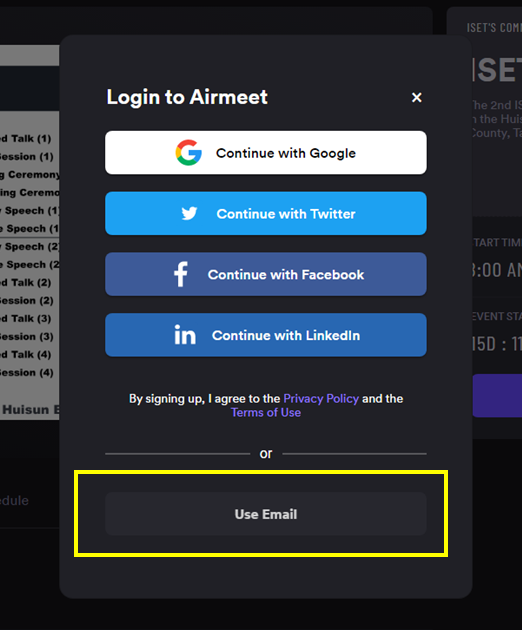522x630 pixels.
Task: Click the event schedule image behind dialog
Action: [x=30, y=232]
